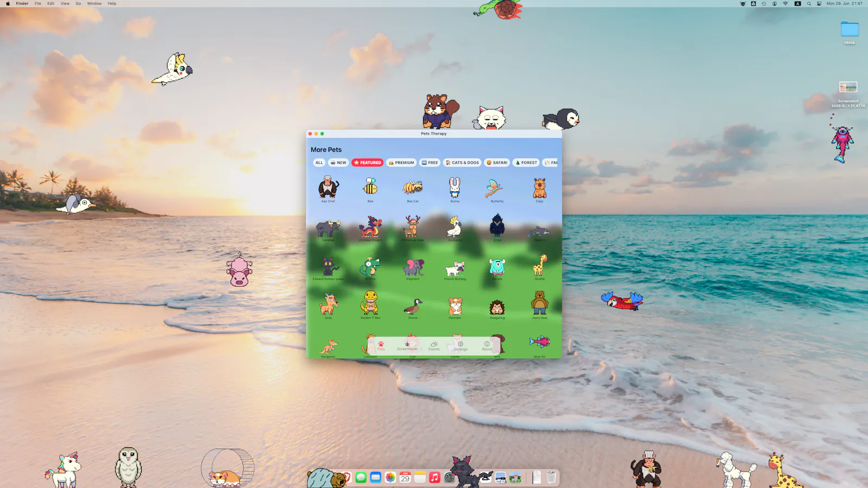
Task: Show PREMIUM pets
Action: (401, 163)
